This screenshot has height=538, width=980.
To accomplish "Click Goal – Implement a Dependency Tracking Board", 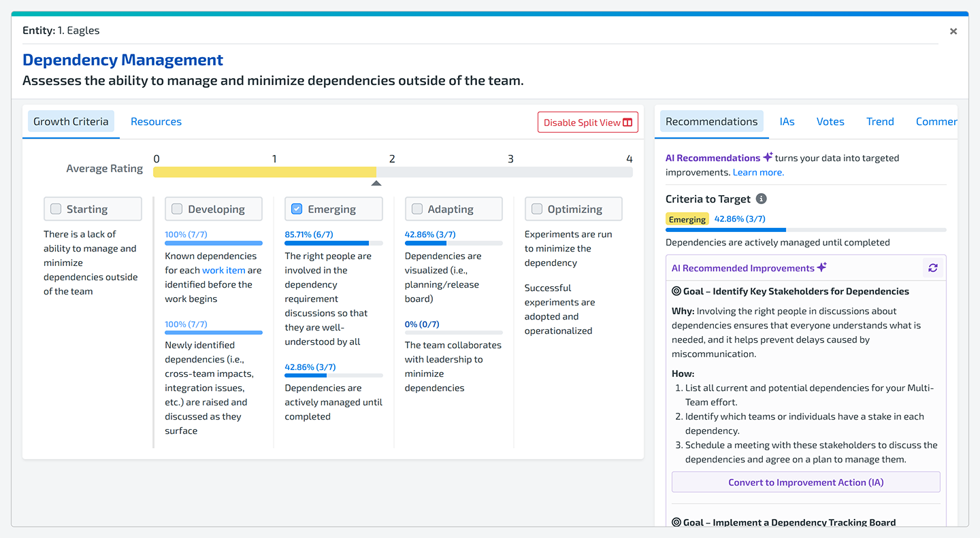I will [789, 522].
